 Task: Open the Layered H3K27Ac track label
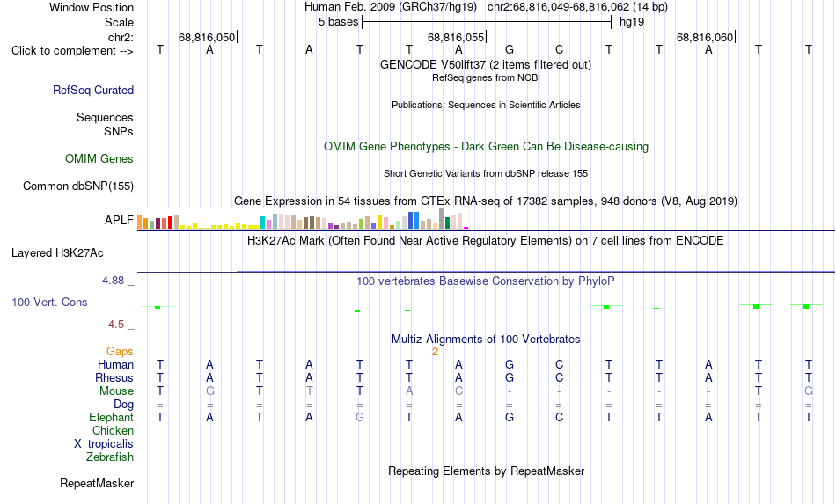tap(57, 253)
